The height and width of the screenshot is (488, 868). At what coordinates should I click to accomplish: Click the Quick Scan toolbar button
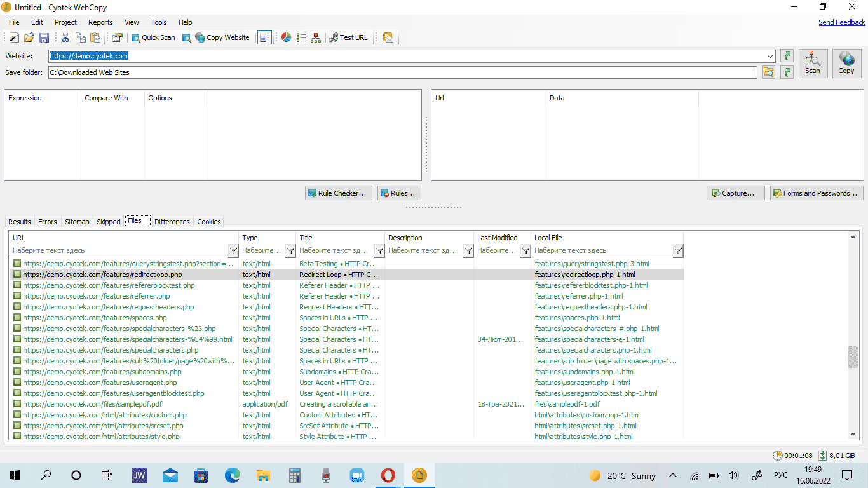153,37
